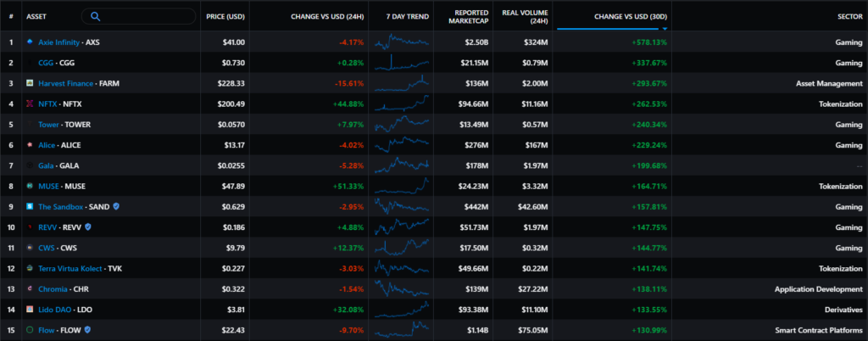
Task: Click the verified badge next to REVV
Action: coord(86,226)
